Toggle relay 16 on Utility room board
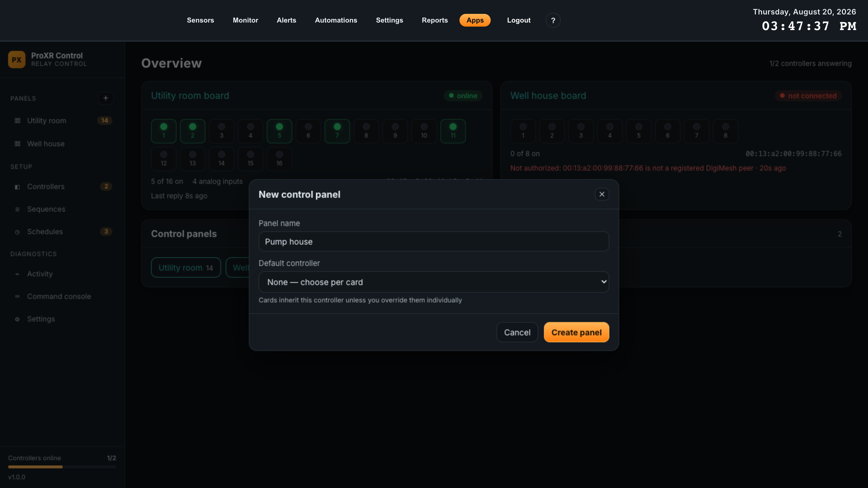The width and height of the screenshot is (868, 488). (x=279, y=159)
